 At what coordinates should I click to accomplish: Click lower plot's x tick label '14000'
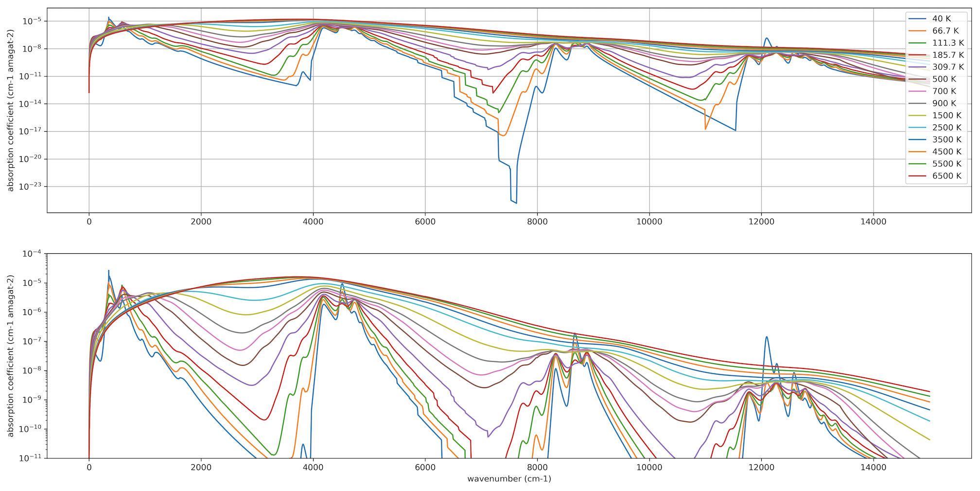coord(874,468)
